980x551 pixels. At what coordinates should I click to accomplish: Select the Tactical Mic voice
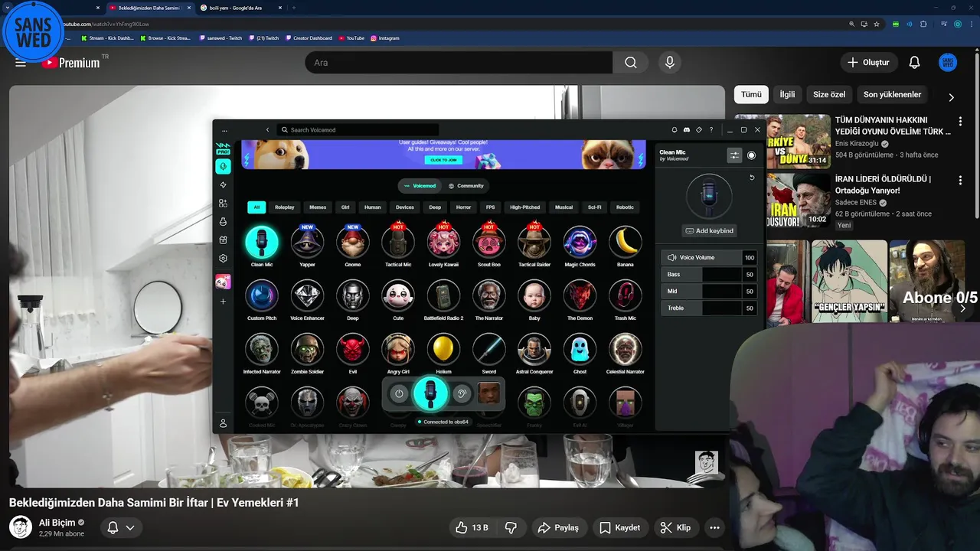(398, 243)
